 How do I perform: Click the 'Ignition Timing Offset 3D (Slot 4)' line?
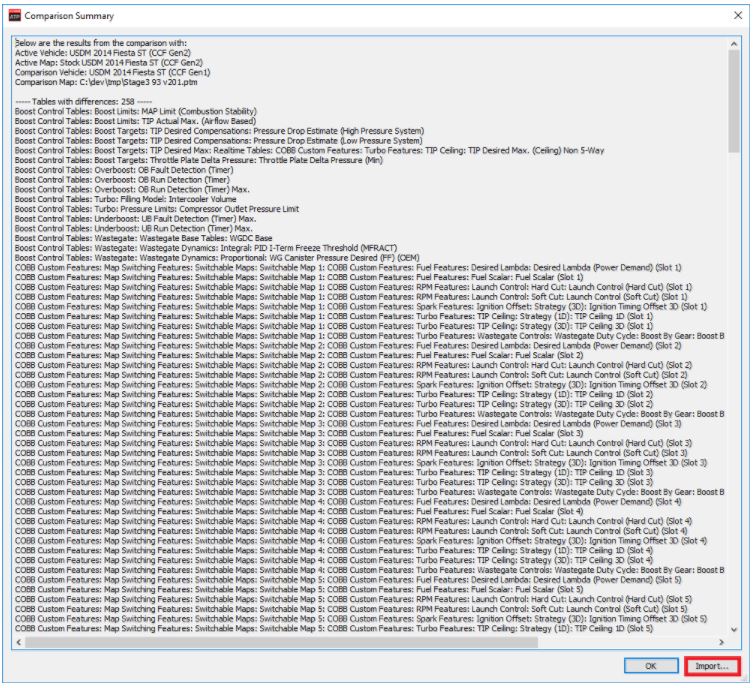coord(361,540)
